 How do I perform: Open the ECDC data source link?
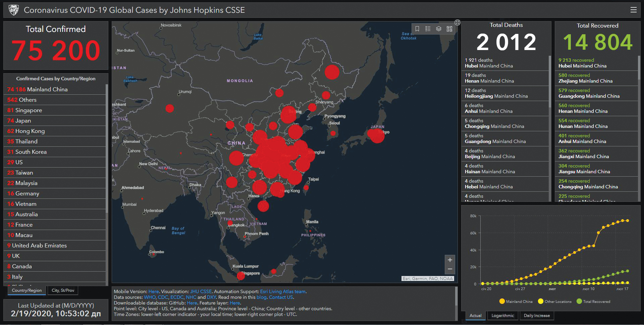[x=177, y=297]
